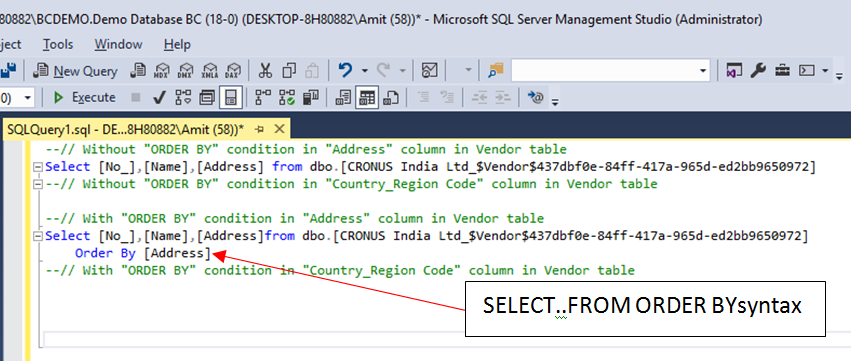Screen dimensions: 851x361
Task: Click the Increase Indent icon
Action: [x=503, y=98]
